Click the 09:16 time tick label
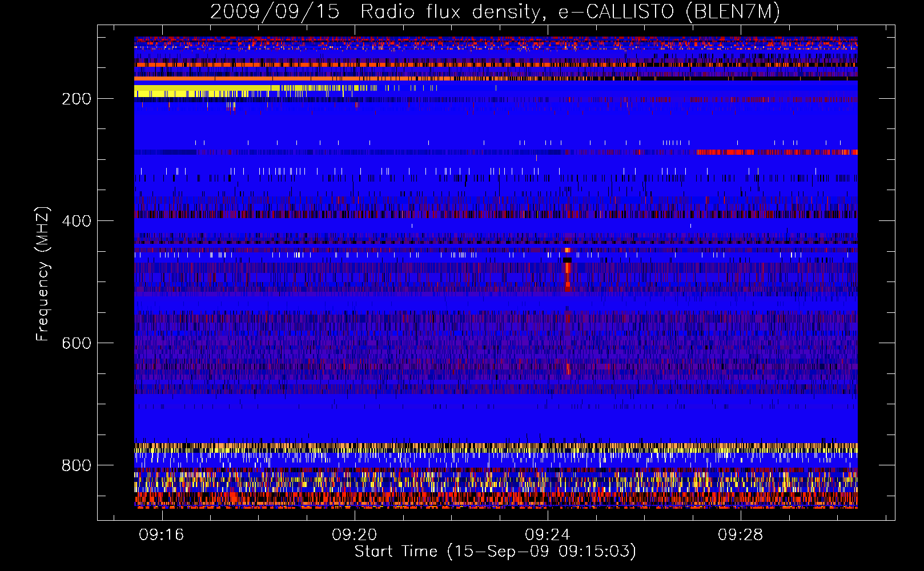Screen dimensions: 924x571 coord(162,534)
